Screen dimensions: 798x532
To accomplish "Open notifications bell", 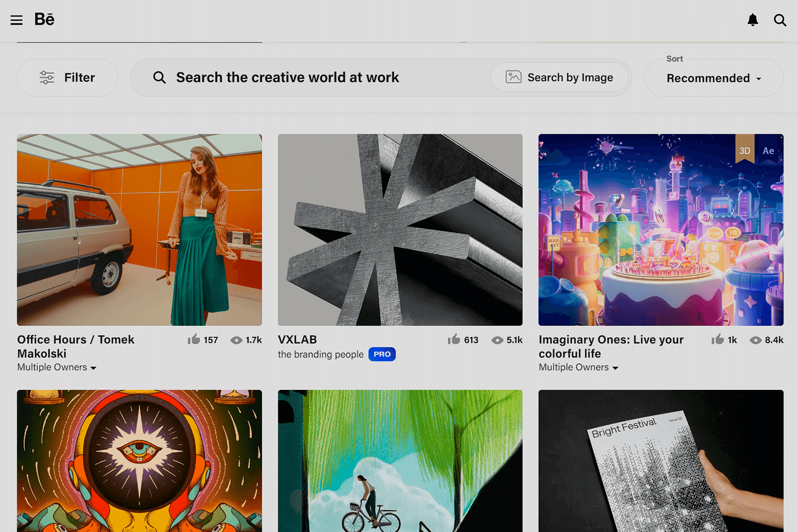I will click(x=752, y=20).
